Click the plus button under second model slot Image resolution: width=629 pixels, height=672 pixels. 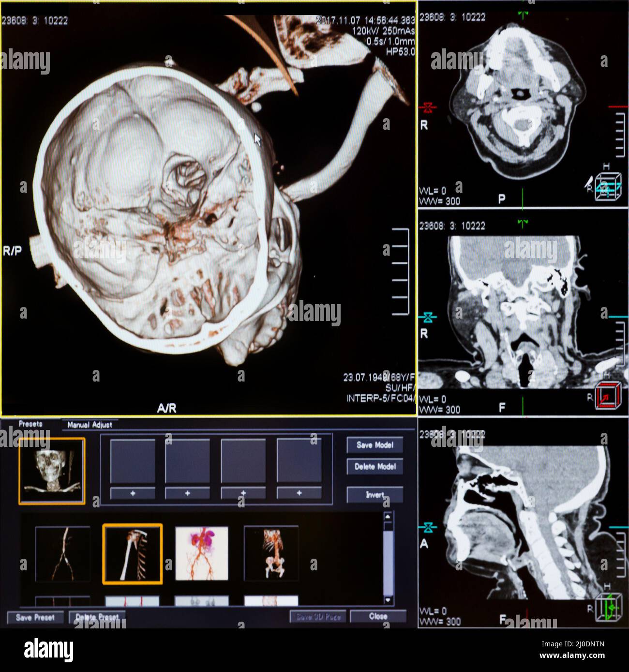click(188, 493)
